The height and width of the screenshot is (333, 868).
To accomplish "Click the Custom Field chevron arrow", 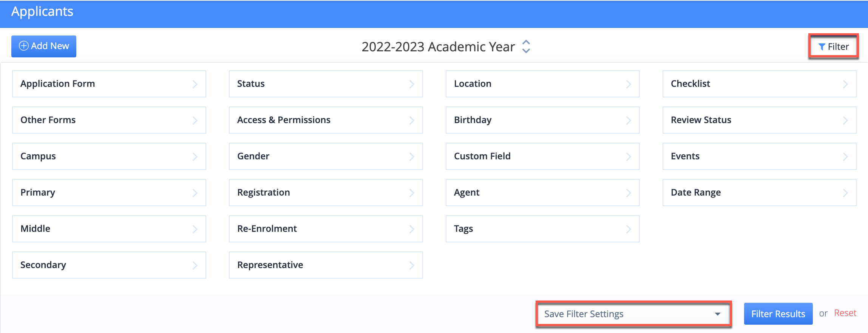I will (629, 157).
